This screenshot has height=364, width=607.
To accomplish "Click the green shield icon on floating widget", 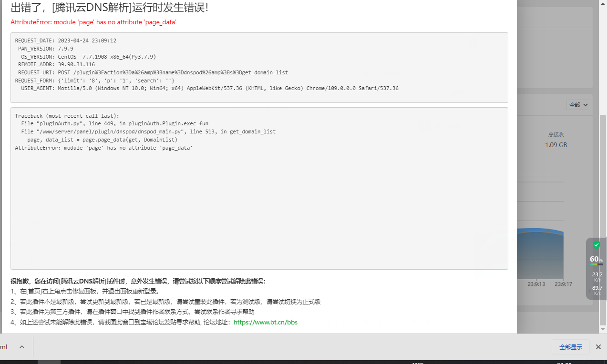I will 596,245.
